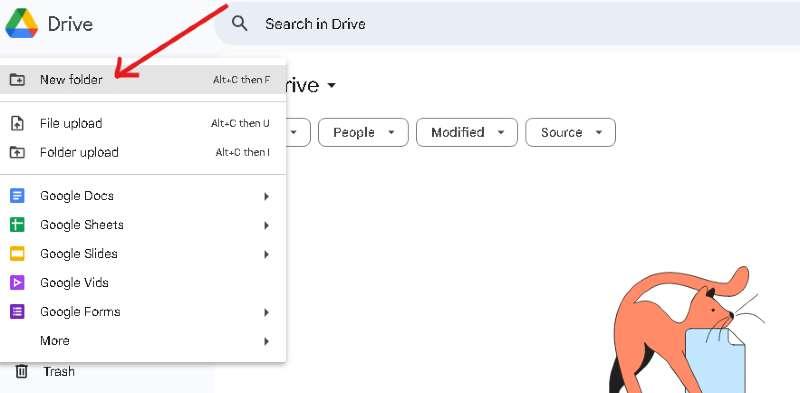
Task: Choose File upload menu entry
Action: point(143,124)
